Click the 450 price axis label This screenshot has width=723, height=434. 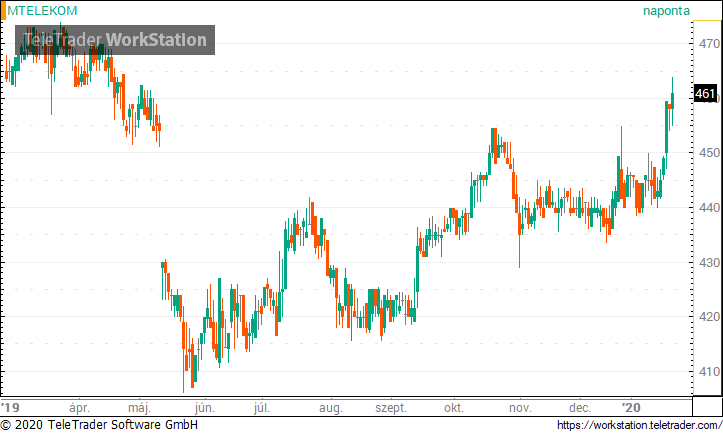click(x=709, y=153)
